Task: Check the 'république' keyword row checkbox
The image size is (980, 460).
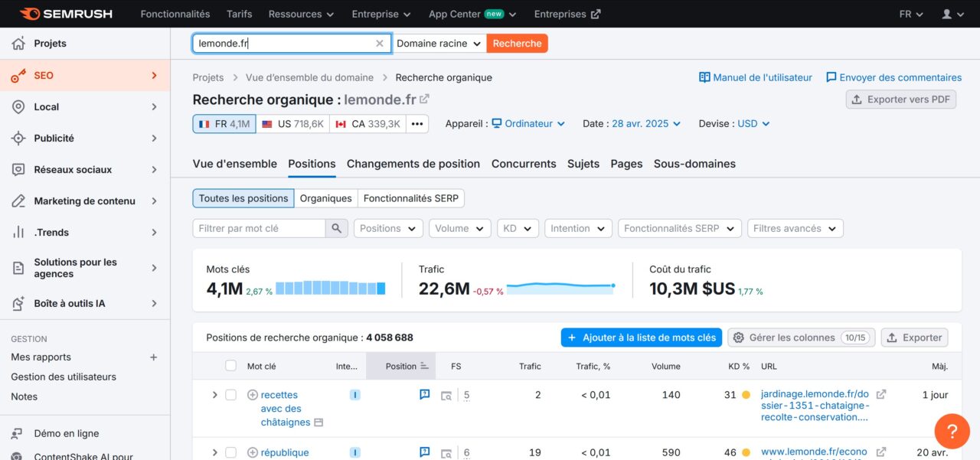Action: tap(232, 452)
